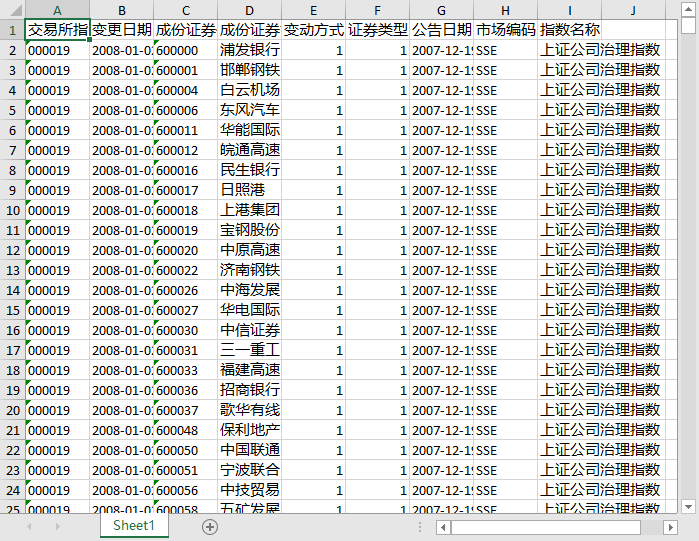This screenshot has height=541, width=699.
Task: Select column J header
Action: [x=633, y=10]
